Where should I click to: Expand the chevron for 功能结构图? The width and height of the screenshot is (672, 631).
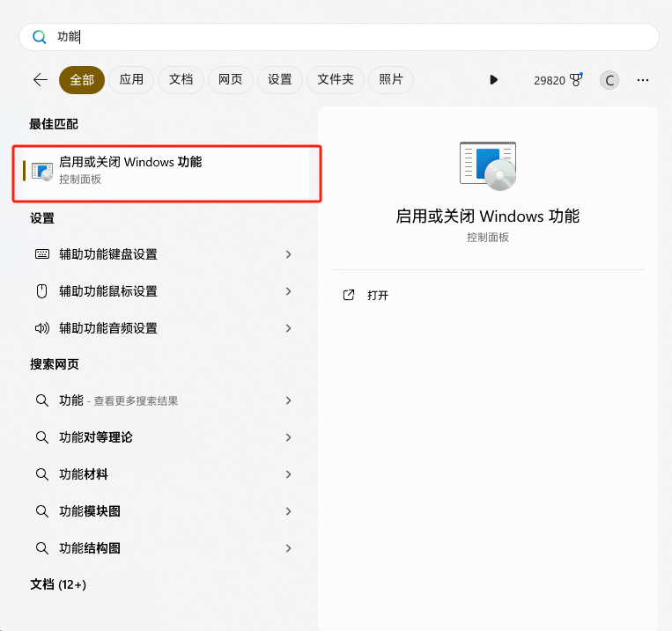pos(288,548)
